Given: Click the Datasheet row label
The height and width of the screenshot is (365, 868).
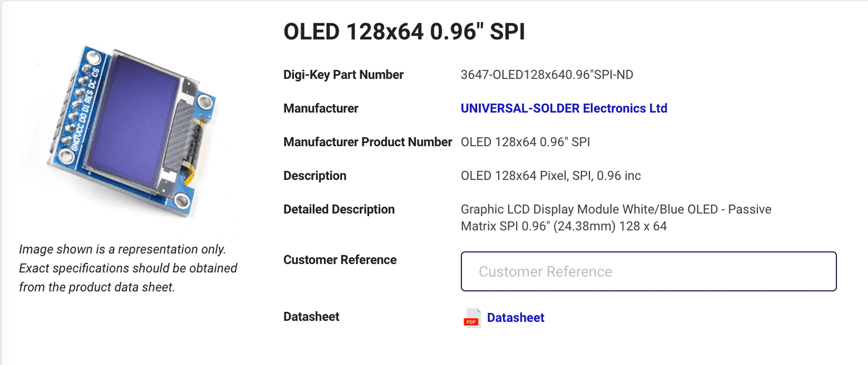Looking at the screenshot, I should click(x=311, y=317).
